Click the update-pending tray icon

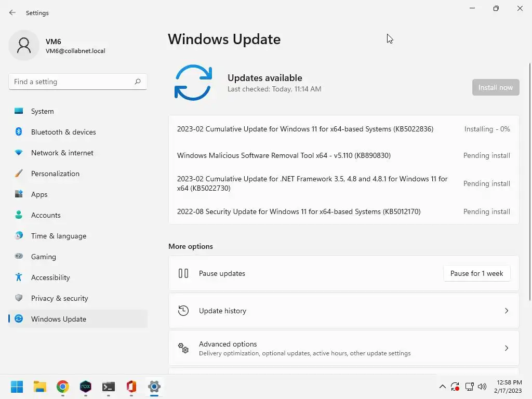coord(455,387)
